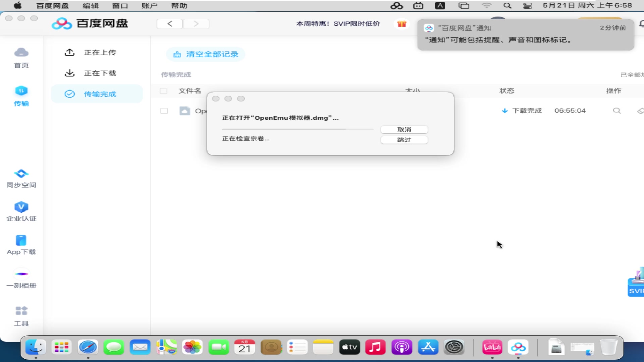Open the Apple menu
The width and height of the screenshot is (644, 362).
[17, 6]
